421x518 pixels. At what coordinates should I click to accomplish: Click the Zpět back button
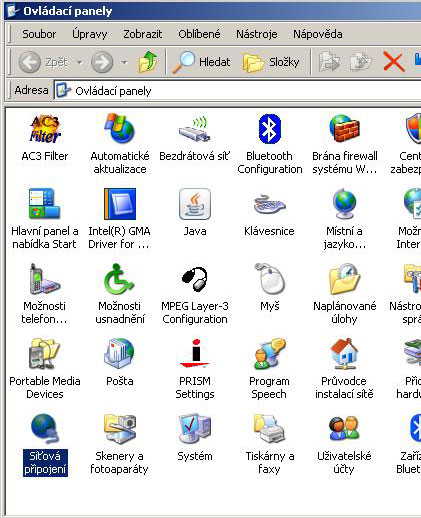coord(44,62)
